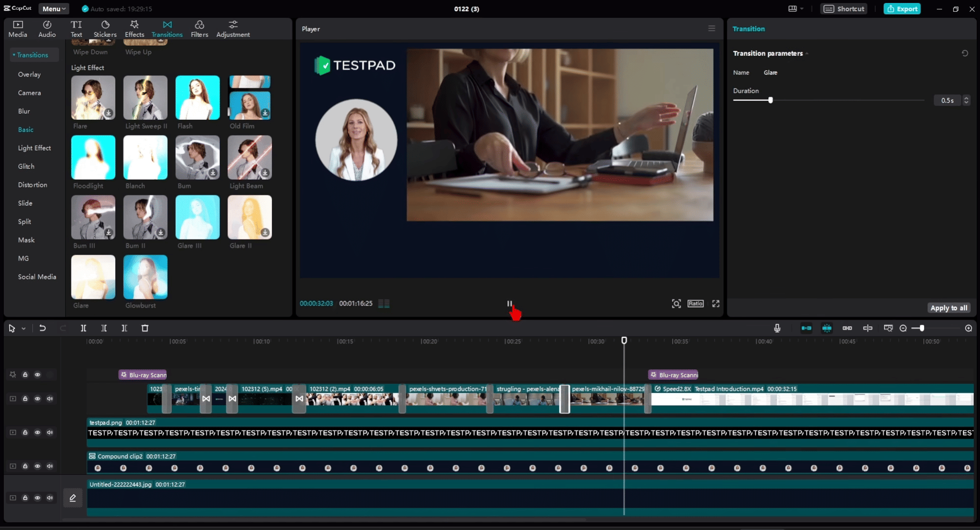
Task: Click the Shortcut button
Action: [x=844, y=9]
